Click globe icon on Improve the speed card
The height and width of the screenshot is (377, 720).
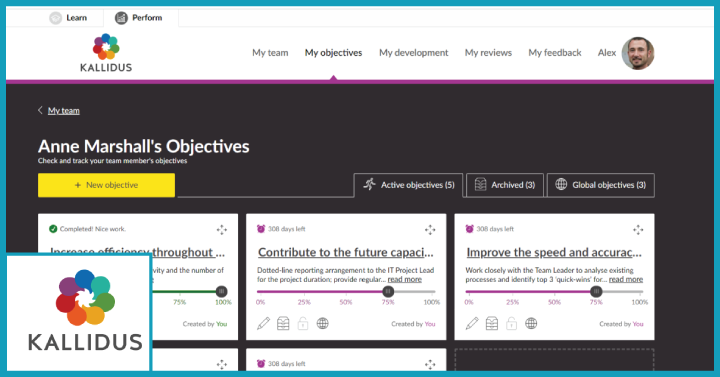[x=531, y=324]
